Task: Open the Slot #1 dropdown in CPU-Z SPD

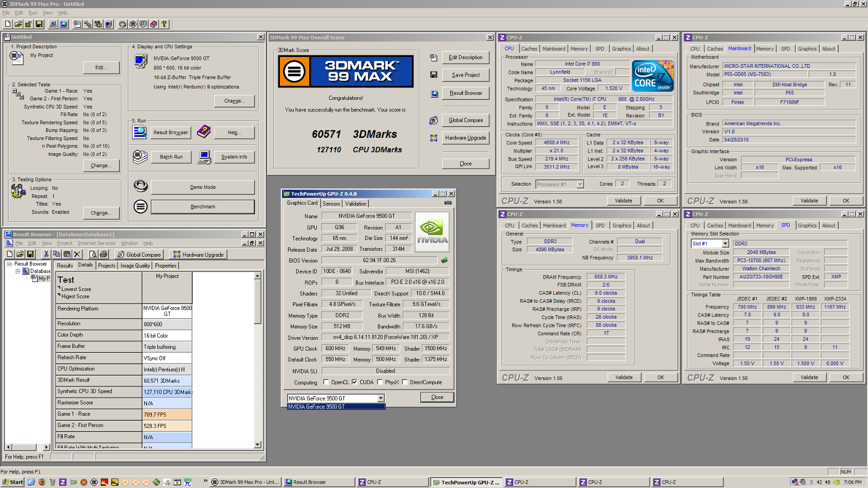Action: coord(725,244)
